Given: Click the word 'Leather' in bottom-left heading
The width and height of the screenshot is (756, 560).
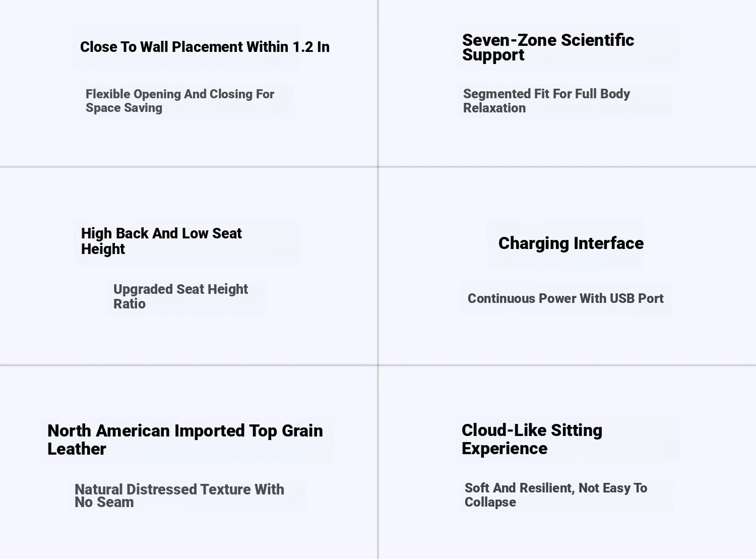Looking at the screenshot, I should (77, 449).
